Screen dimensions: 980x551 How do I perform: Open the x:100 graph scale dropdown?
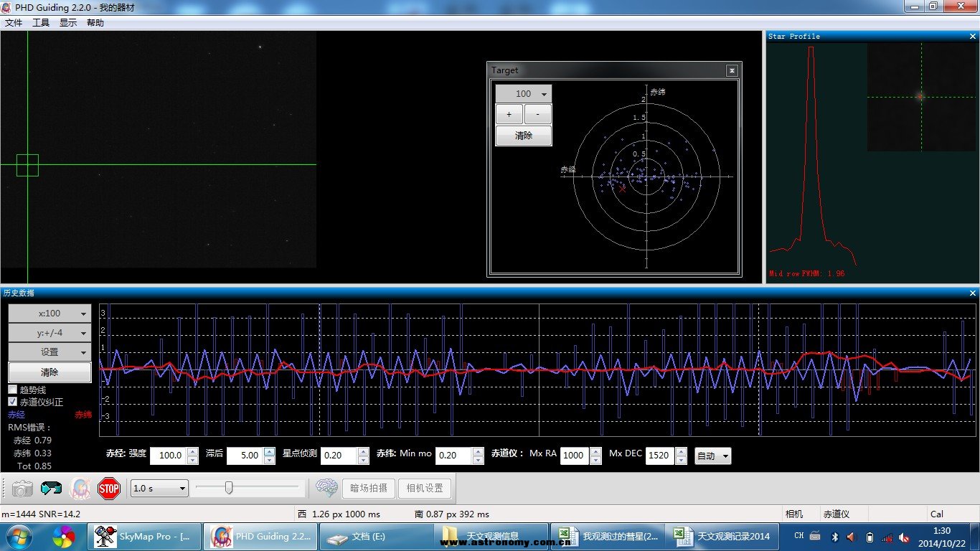(x=50, y=314)
